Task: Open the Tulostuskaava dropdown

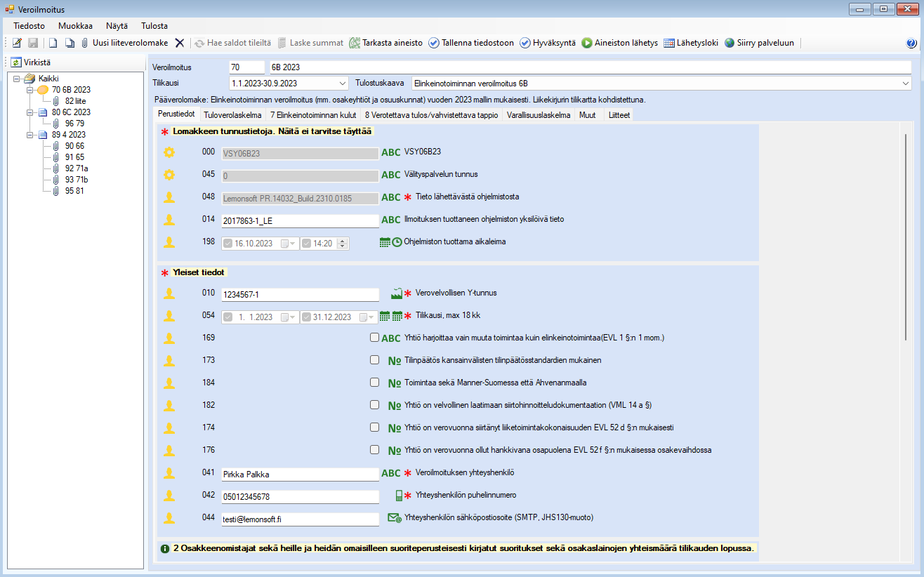Action: pyautogui.click(x=905, y=83)
